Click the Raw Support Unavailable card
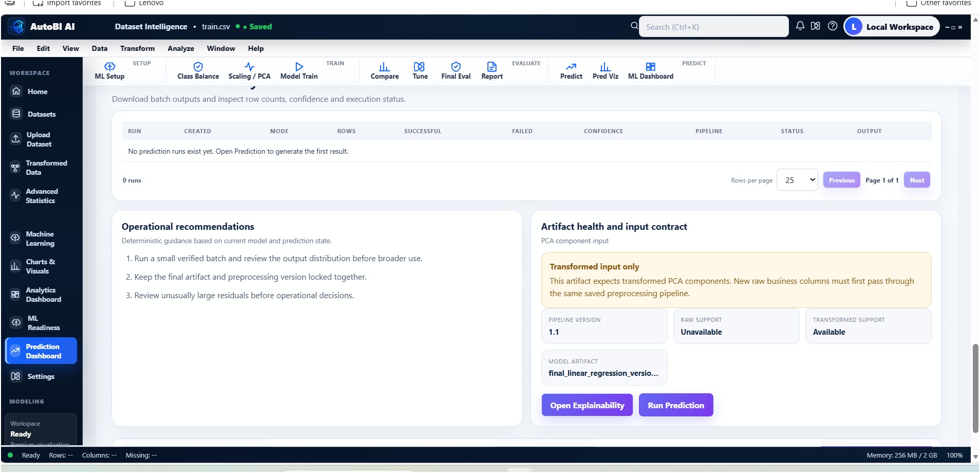The height and width of the screenshot is (473, 980). pyautogui.click(x=736, y=326)
